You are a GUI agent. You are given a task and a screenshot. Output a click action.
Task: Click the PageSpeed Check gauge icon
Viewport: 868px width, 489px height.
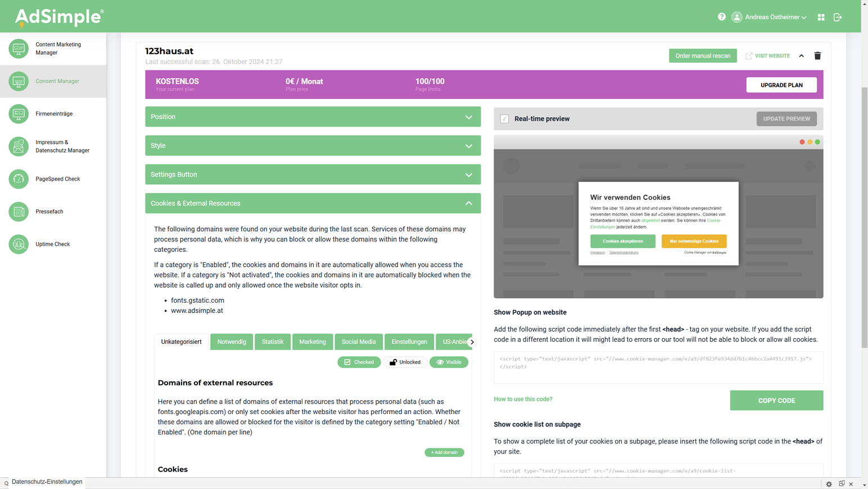pyautogui.click(x=19, y=179)
